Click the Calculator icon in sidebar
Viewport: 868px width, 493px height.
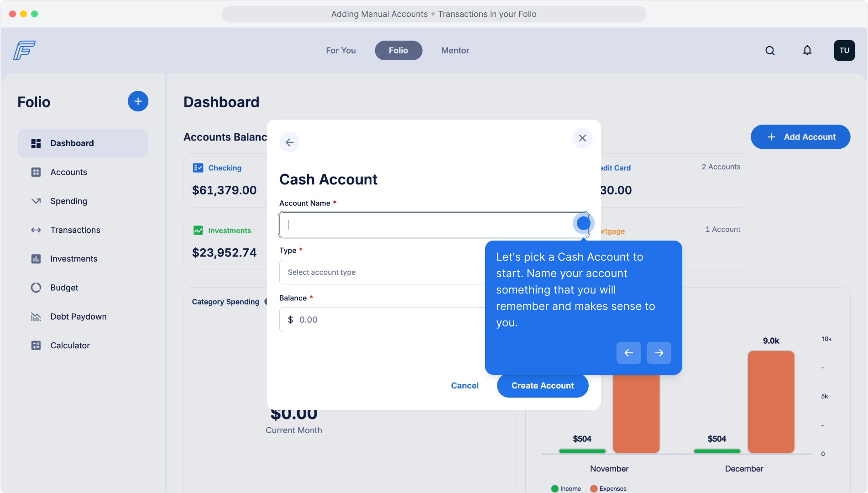click(36, 346)
